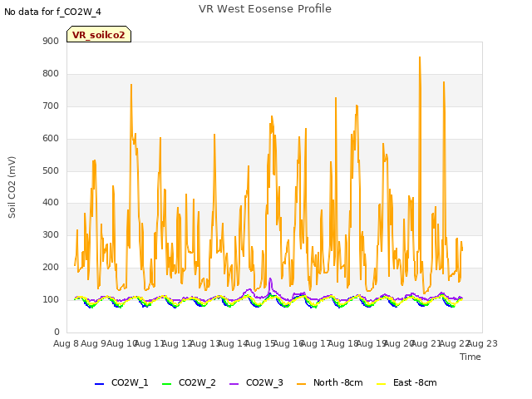Click the purple CO2W_3 spike near Aug 15
Image resolution: width=532 pixels, height=399 pixels.
coord(270,279)
